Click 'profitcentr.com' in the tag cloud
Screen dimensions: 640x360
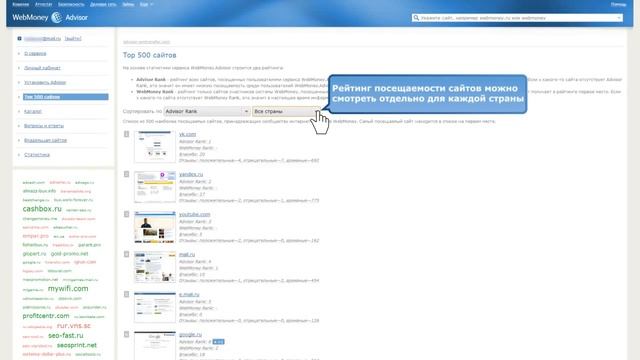pyautogui.click(x=46, y=316)
